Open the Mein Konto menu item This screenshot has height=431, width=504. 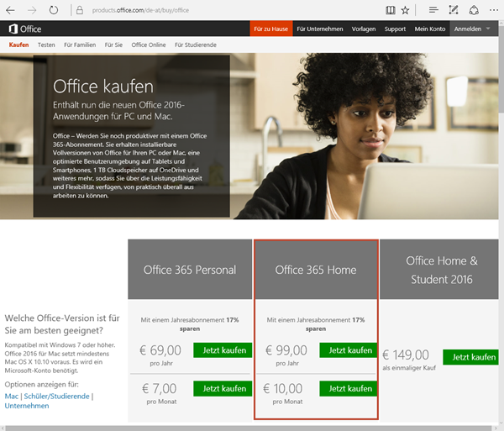pyautogui.click(x=430, y=29)
